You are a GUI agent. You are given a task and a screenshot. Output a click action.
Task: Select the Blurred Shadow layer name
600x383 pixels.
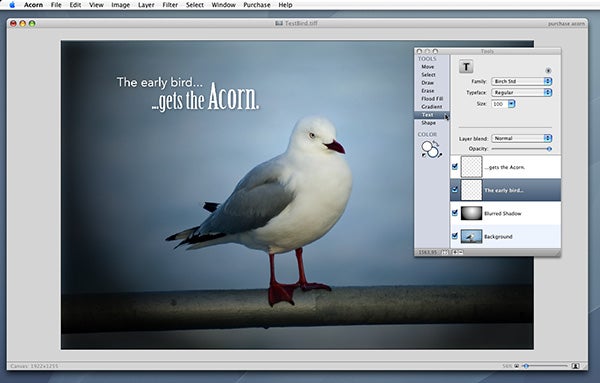(502, 214)
